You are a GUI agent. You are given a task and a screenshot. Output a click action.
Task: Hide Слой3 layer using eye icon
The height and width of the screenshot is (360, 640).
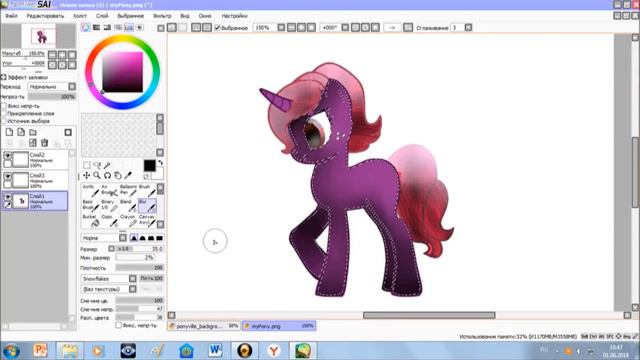tap(7, 176)
